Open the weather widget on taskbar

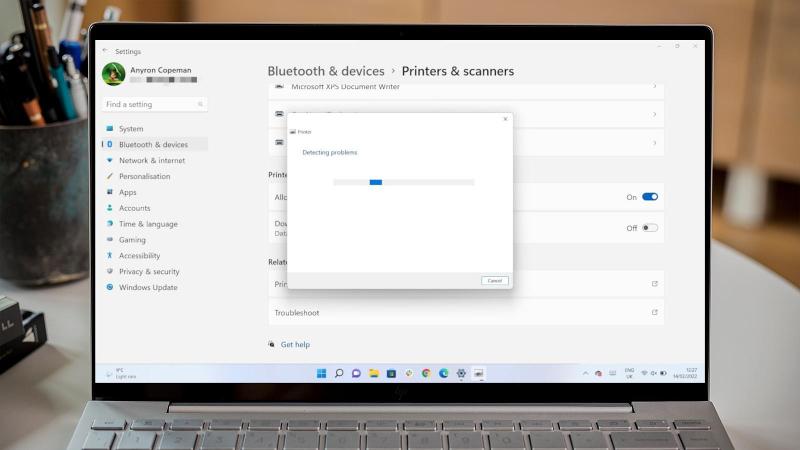click(x=121, y=373)
